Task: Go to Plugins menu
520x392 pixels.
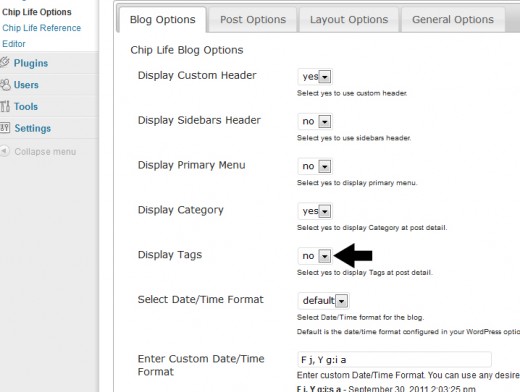Action: [x=31, y=63]
